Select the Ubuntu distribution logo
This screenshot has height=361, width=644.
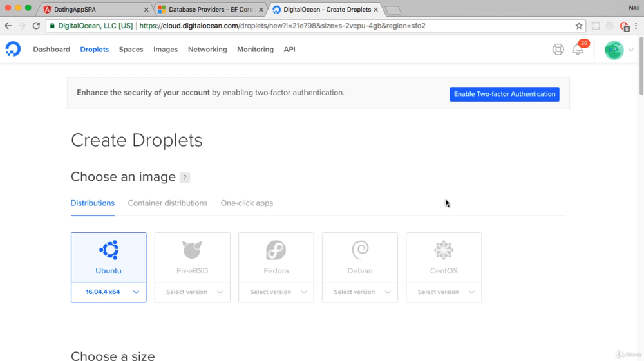[109, 250]
